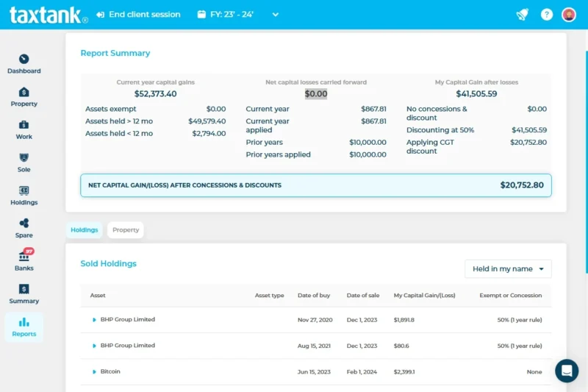Open the Held in my name dropdown
The width and height of the screenshot is (588, 392).
click(508, 269)
